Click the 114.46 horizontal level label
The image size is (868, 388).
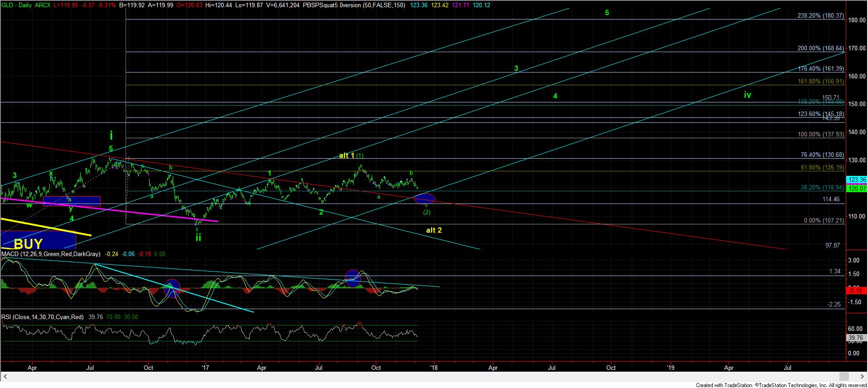point(831,199)
